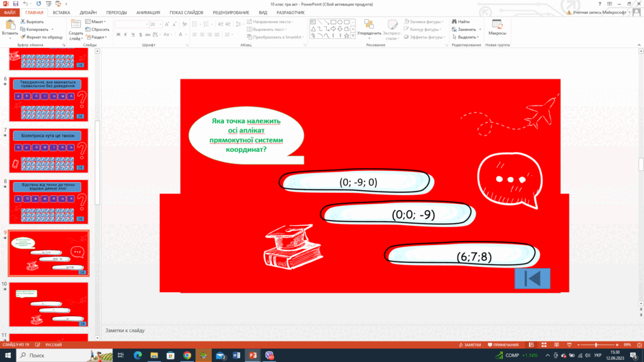
Task: Switch to reading view icon
Action: pyautogui.click(x=556, y=345)
